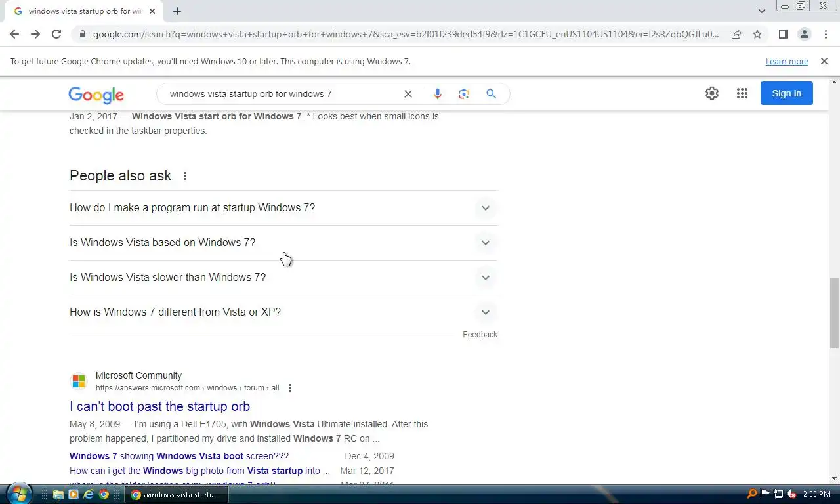Open a new browser tab

pyautogui.click(x=177, y=11)
